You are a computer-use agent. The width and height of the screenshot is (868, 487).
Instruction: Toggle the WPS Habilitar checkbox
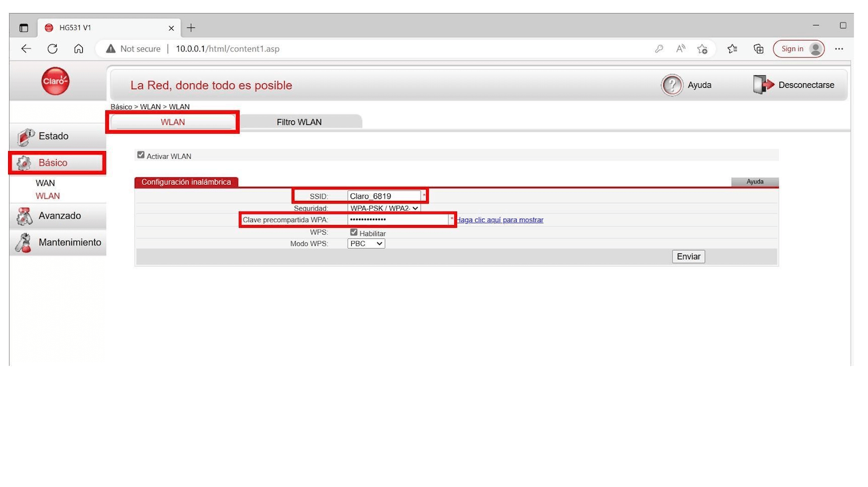(354, 233)
